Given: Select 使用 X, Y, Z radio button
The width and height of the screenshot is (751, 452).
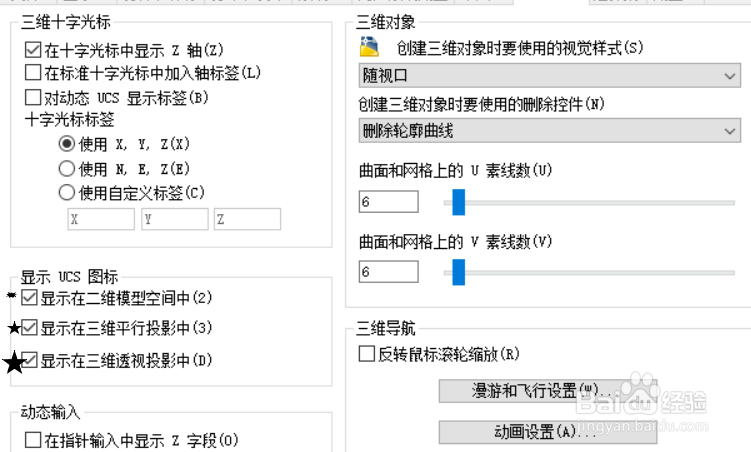Looking at the screenshot, I should pos(67,143).
